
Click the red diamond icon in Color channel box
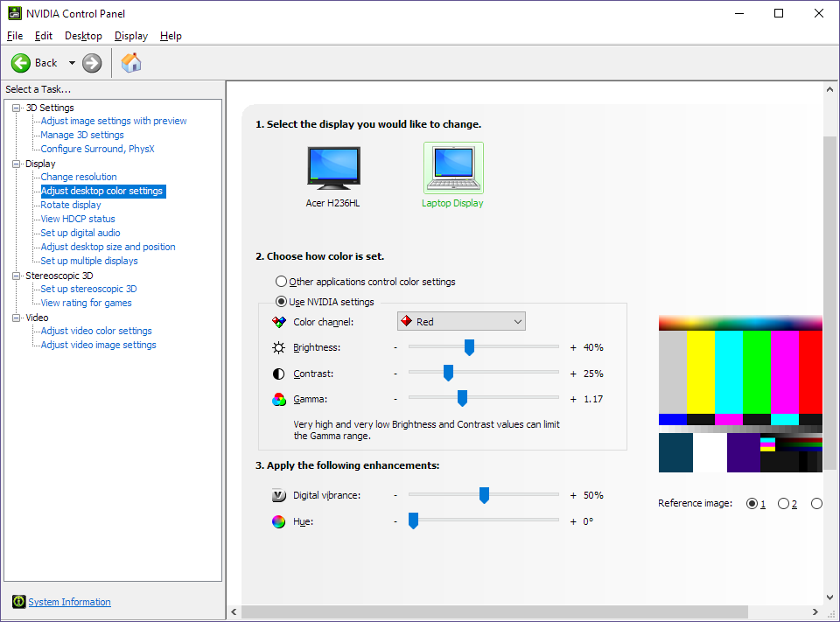pyautogui.click(x=407, y=321)
